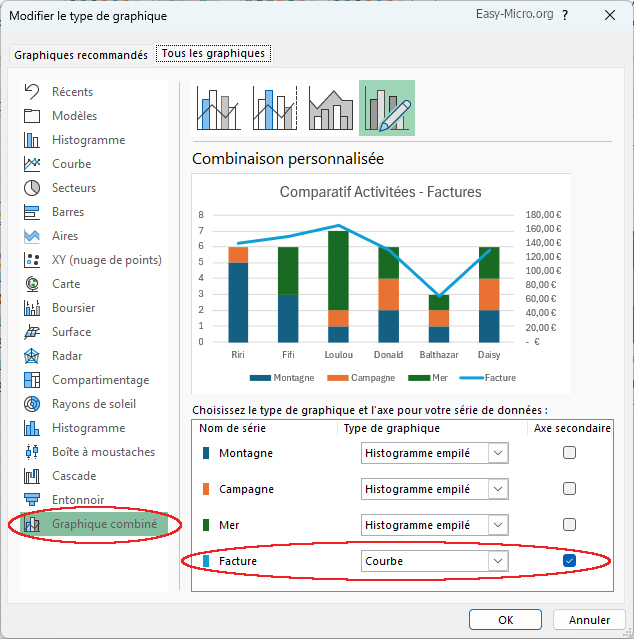Uncheck secondary axis for Facture series
The height and width of the screenshot is (639, 634).
click(569, 560)
